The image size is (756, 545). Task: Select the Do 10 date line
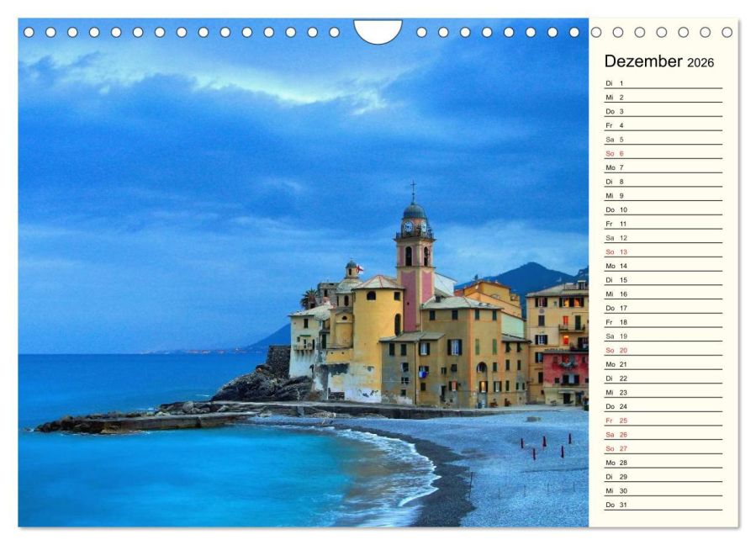663,209
